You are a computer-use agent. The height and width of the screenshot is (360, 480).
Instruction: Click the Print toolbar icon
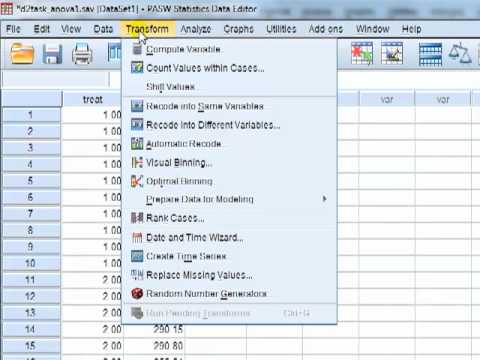(82, 54)
